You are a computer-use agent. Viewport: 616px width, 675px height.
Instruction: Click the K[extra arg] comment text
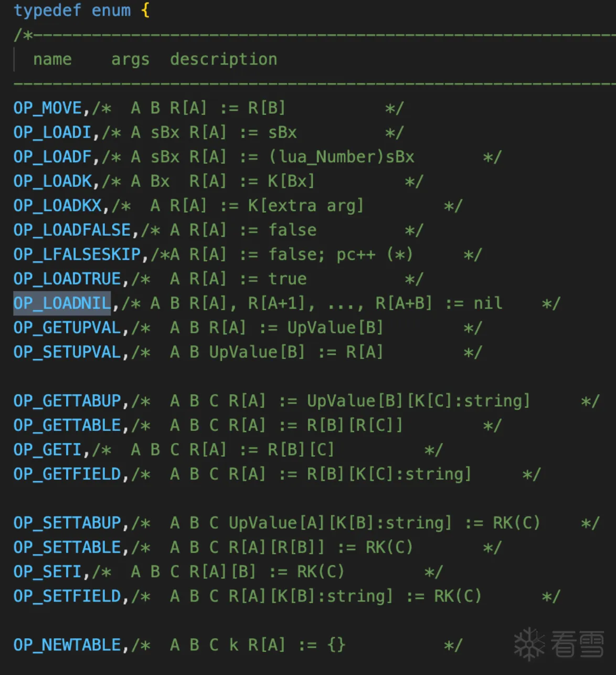pyautogui.click(x=306, y=205)
